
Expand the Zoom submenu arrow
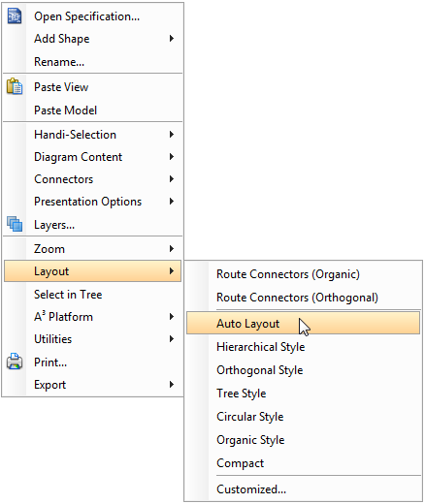(172, 248)
